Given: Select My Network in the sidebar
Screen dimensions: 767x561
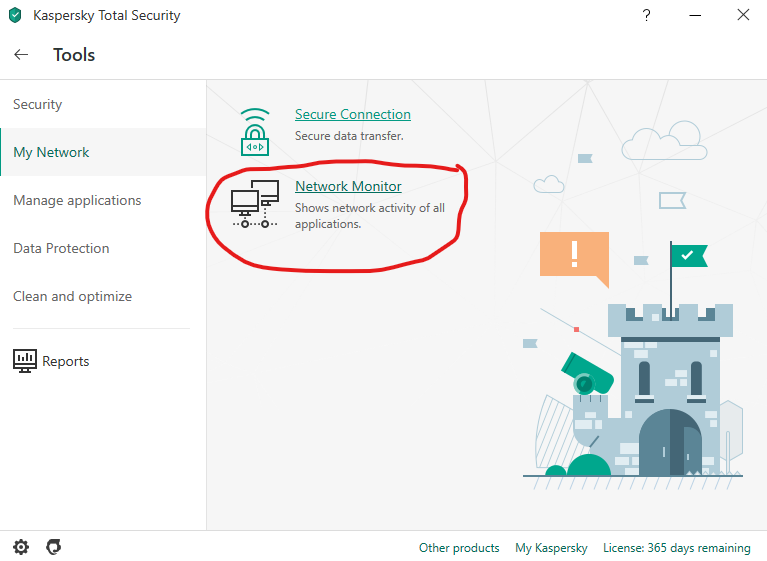Looking at the screenshot, I should click(x=103, y=152).
